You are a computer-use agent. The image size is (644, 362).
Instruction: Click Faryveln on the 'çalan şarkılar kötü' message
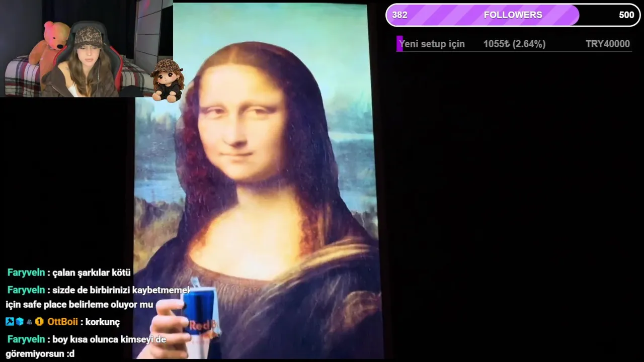[x=26, y=273]
